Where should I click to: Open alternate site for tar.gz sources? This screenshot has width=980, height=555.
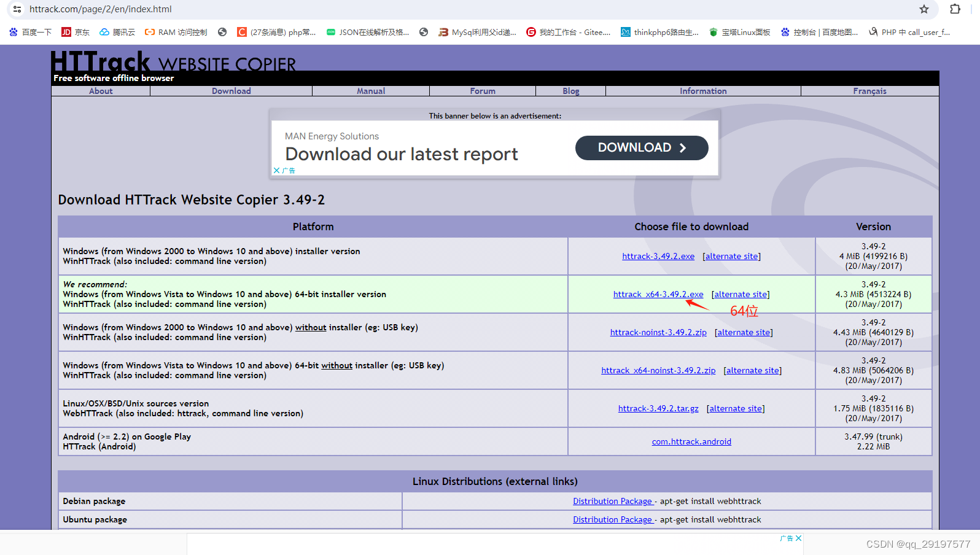pos(736,408)
